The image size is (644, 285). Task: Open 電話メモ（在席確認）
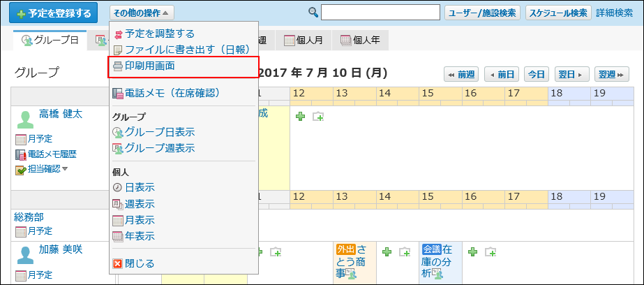point(172,93)
